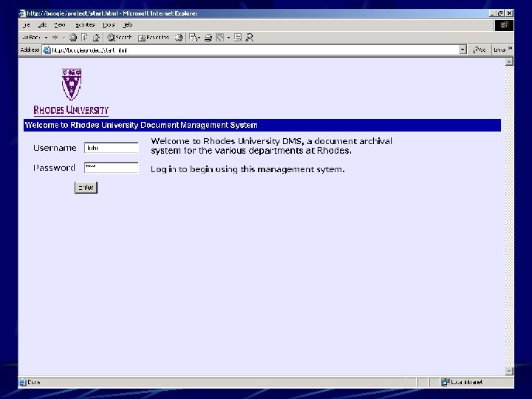Restore the Internet Explorer window
The width and height of the screenshot is (532, 399).
500,13
